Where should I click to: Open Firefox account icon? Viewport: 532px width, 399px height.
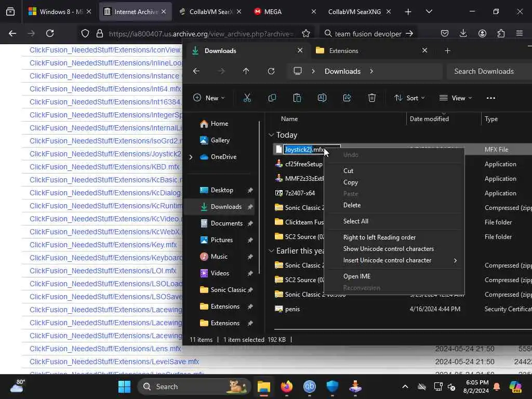[482, 33]
